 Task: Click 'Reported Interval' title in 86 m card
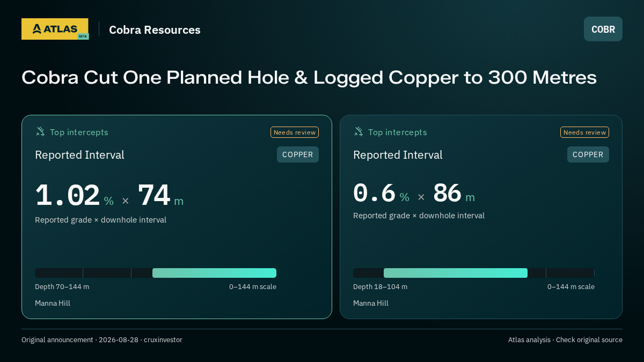(x=398, y=155)
